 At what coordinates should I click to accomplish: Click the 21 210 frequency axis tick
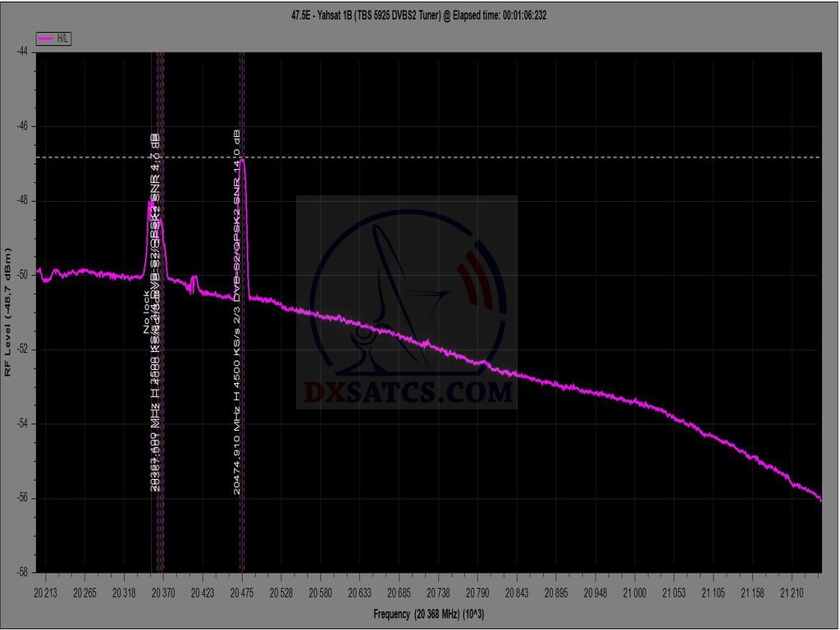(x=791, y=591)
